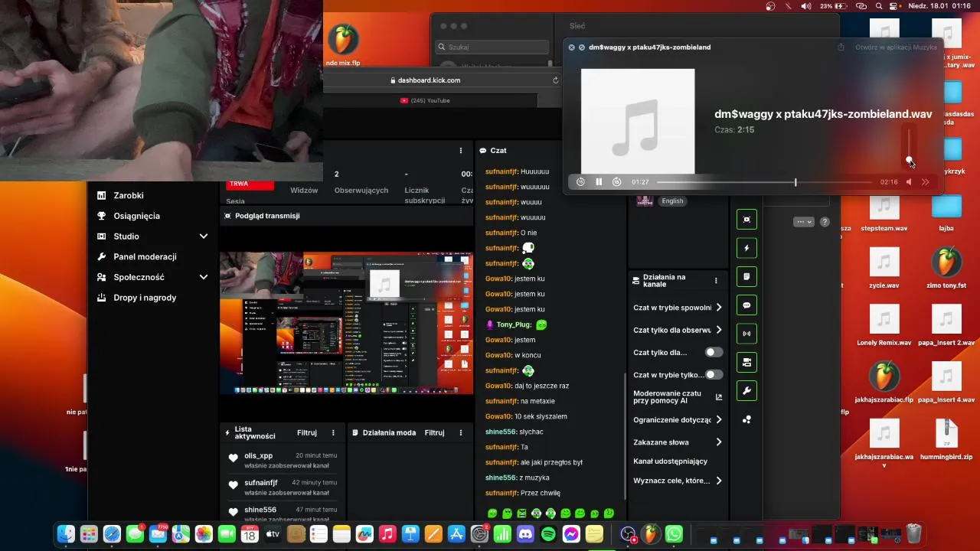Viewport: 980px width, 551px height.
Task: Open Spotify from the Dock
Action: click(x=548, y=533)
